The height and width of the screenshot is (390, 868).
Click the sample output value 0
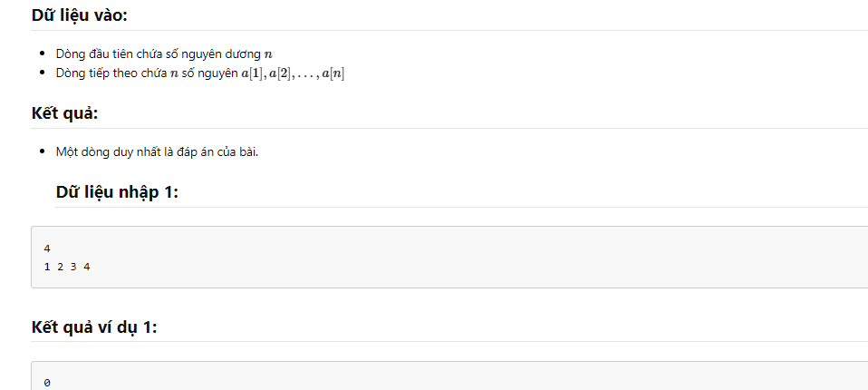click(47, 383)
